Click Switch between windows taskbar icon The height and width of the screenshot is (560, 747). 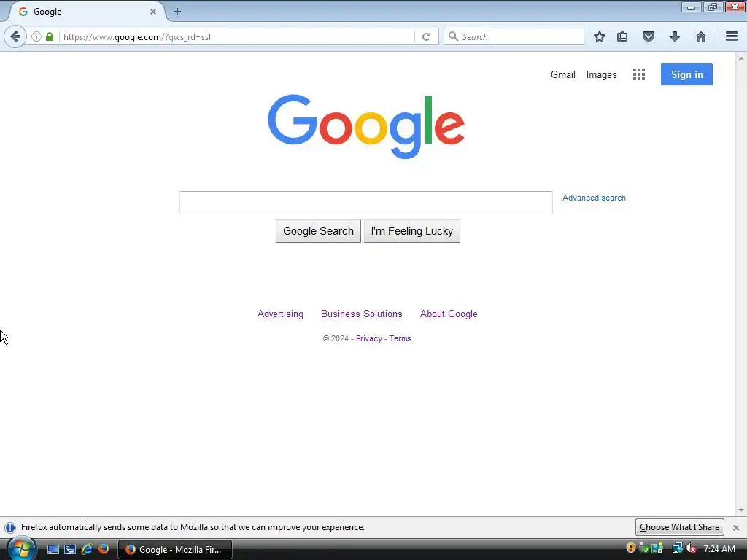[x=70, y=550]
